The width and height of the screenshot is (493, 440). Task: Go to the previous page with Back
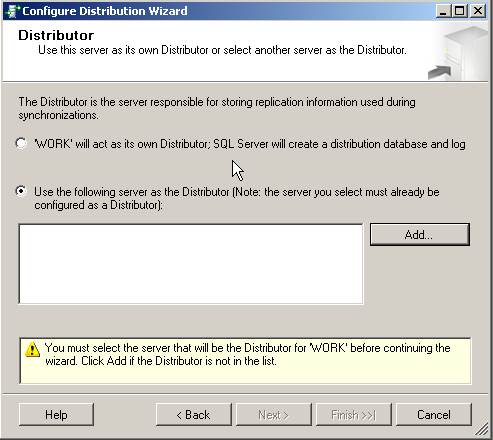click(x=193, y=415)
